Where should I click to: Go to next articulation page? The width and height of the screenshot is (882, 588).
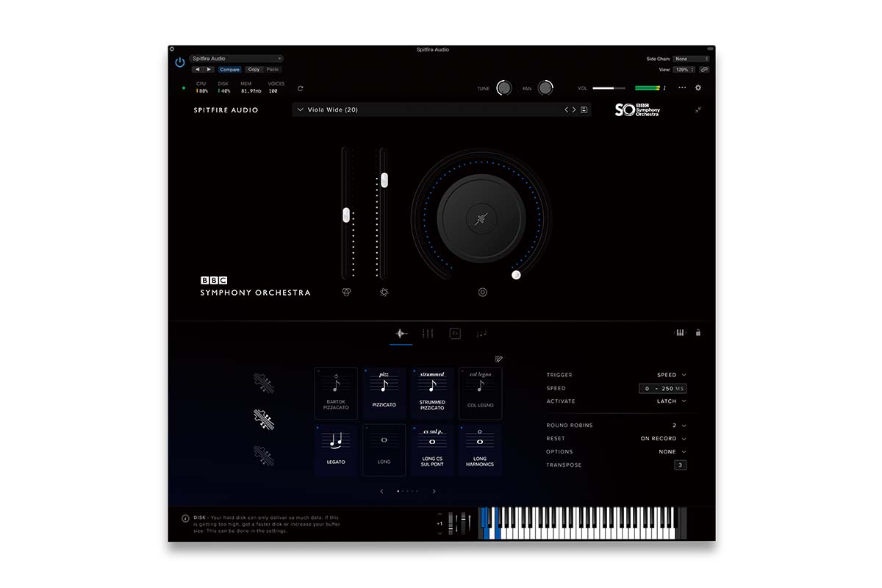point(434,491)
